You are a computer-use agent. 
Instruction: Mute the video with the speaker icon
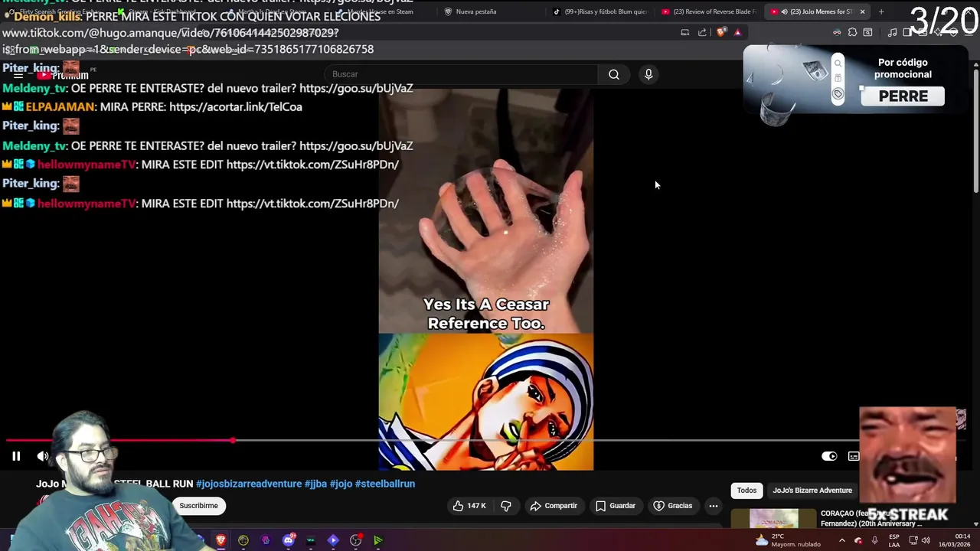43,456
